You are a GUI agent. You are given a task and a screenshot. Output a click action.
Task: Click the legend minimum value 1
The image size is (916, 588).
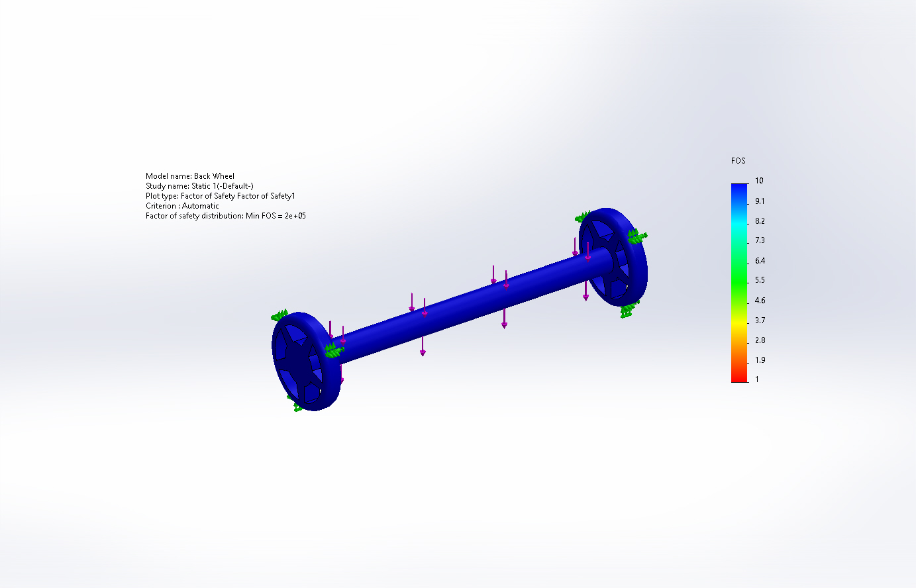click(757, 379)
